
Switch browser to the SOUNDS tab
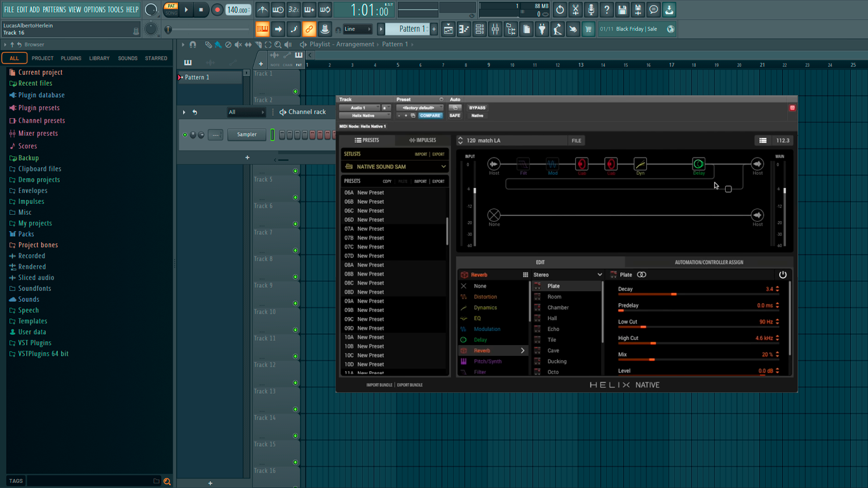(128, 58)
